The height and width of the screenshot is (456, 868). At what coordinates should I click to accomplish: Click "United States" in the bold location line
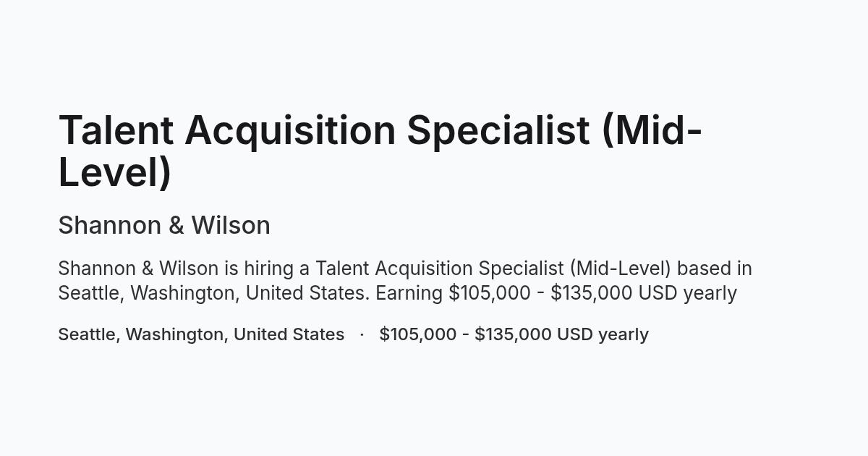(x=289, y=334)
